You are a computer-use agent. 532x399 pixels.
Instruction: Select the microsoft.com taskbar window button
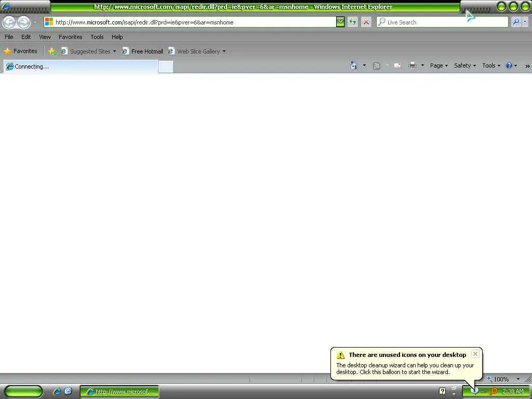[119, 392]
